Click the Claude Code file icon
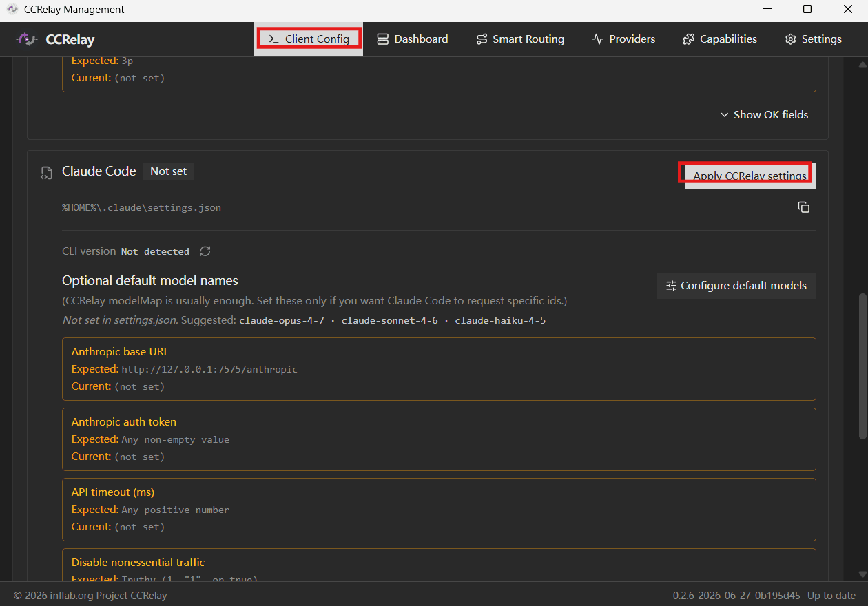The width and height of the screenshot is (868, 606). tap(45, 172)
